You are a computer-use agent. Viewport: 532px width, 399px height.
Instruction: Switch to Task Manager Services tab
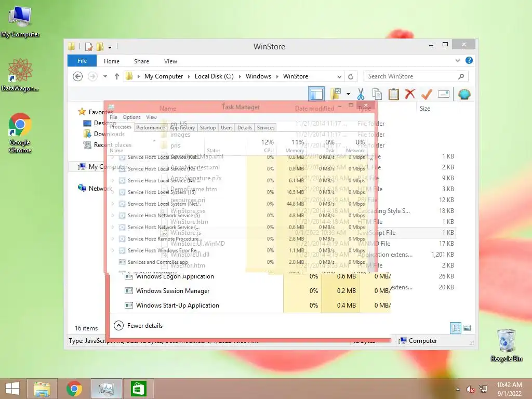pos(265,128)
